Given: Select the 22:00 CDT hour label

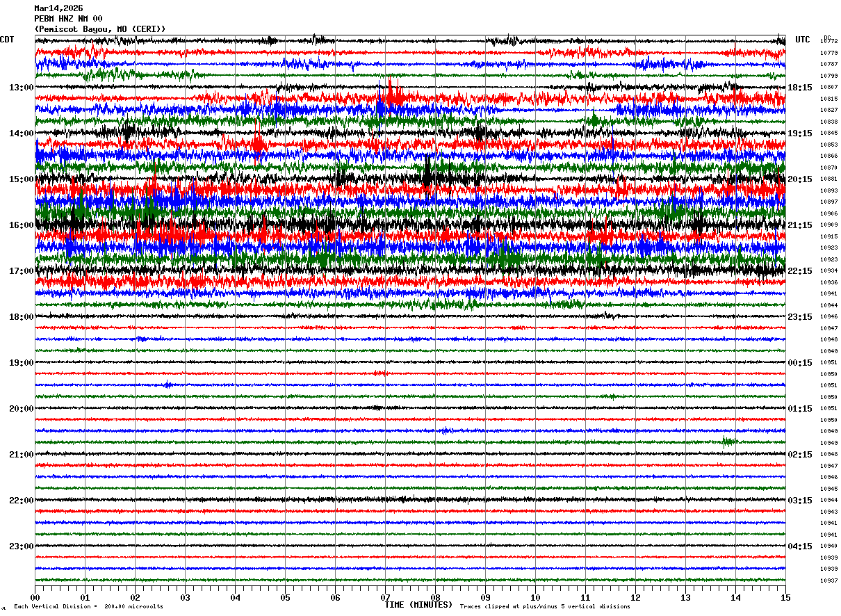Looking at the screenshot, I should pos(21,501).
